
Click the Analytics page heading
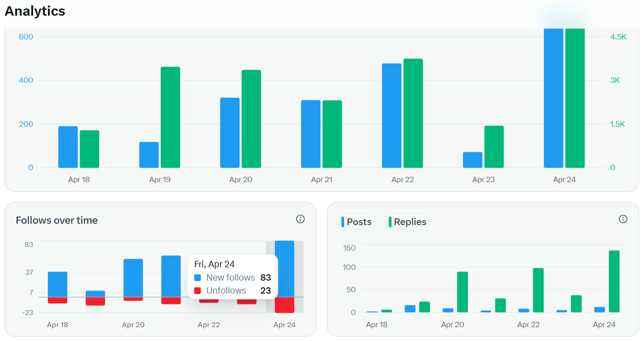tap(35, 11)
